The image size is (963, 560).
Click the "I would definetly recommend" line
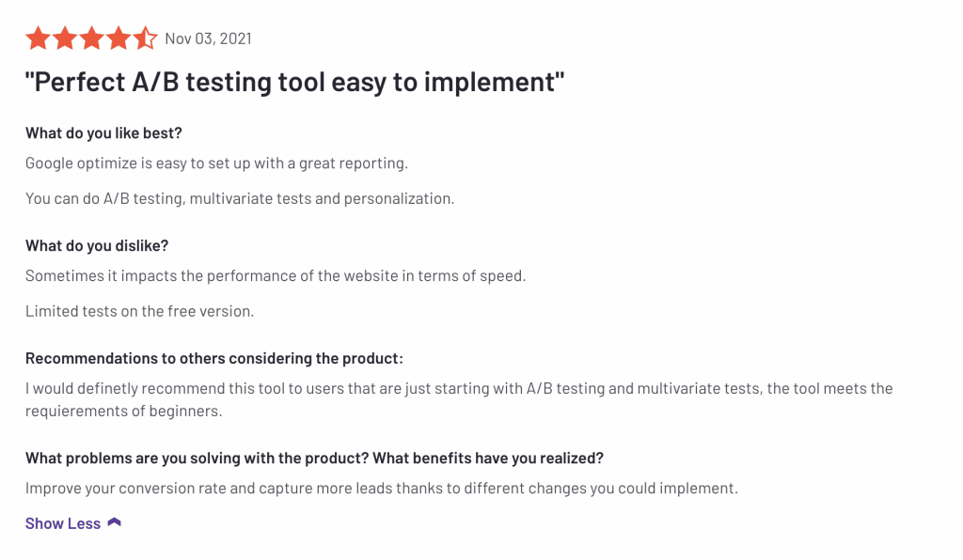(459, 388)
